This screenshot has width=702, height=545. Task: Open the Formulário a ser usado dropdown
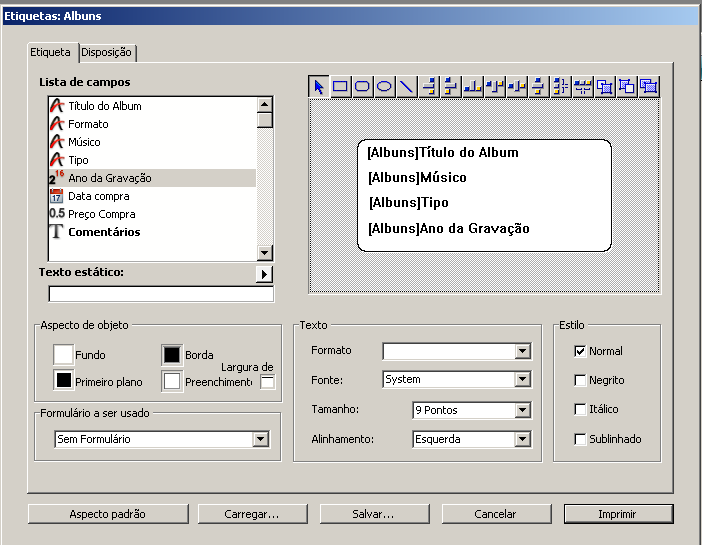(x=260, y=439)
